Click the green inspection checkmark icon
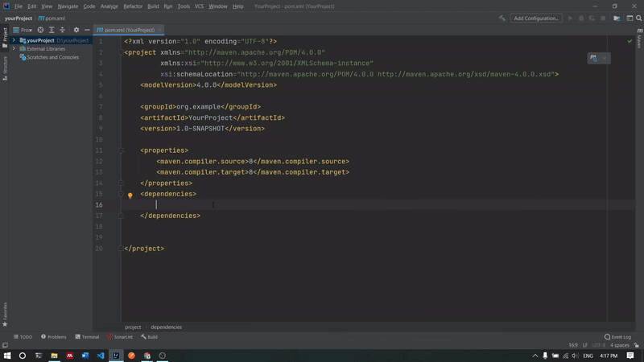The height and width of the screenshot is (362, 644). tap(630, 41)
